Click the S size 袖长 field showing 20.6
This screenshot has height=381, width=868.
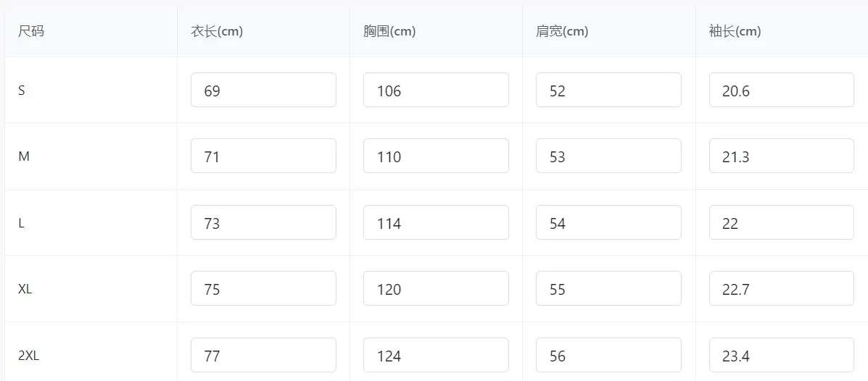pyautogui.click(x=781, y=91)
